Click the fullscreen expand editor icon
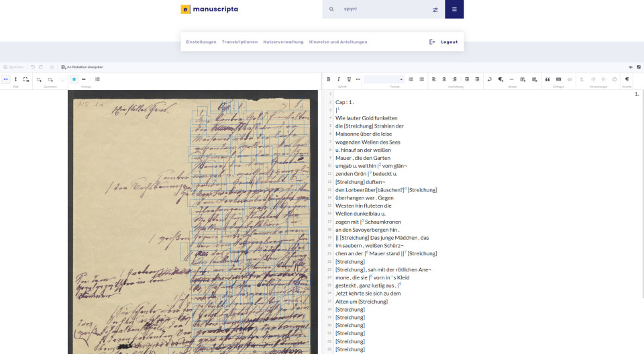The width and height of the screenshot is (644, 354). click(639, 67)
